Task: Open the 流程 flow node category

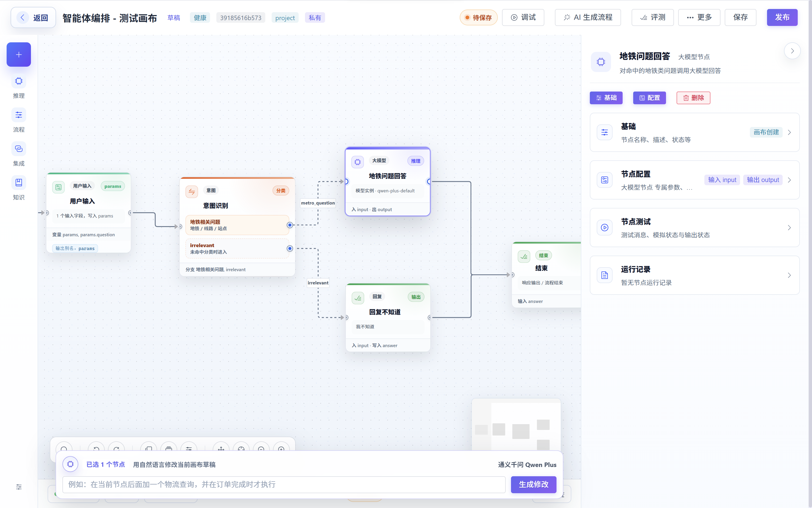Action: click(x=19, y=120)
